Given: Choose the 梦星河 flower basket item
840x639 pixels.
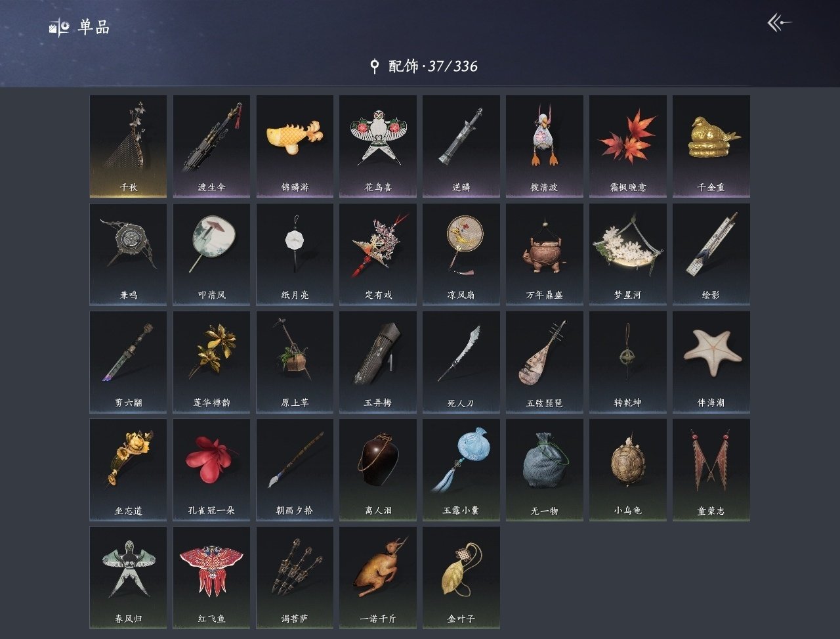Looking at the screenshot, I should [627, 254].
